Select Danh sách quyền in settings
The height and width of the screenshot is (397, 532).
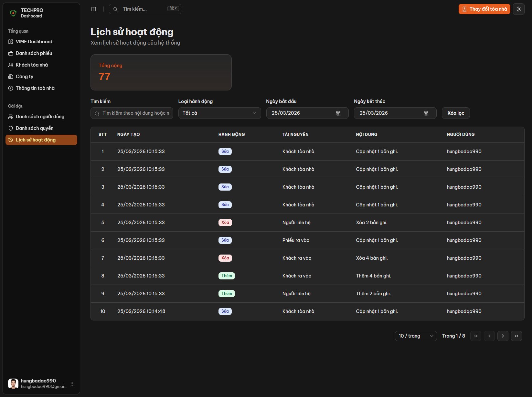click(x=34, y=128)
